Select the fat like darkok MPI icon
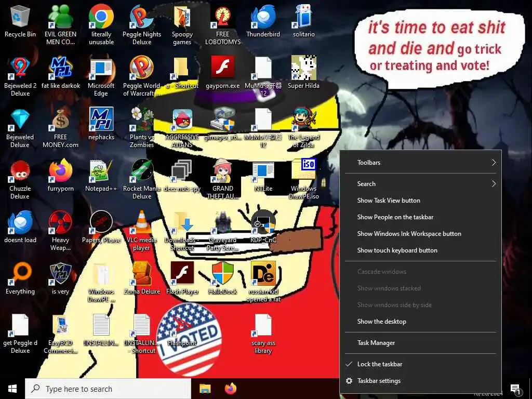This screenshot has height=399, width=532. [x=60, y=68]
